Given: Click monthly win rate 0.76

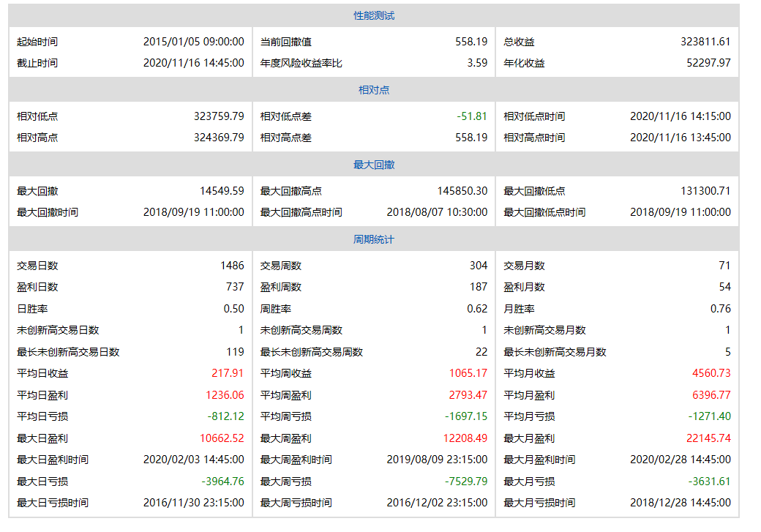Looking at the screenshot, I should [x=720, y=310].
